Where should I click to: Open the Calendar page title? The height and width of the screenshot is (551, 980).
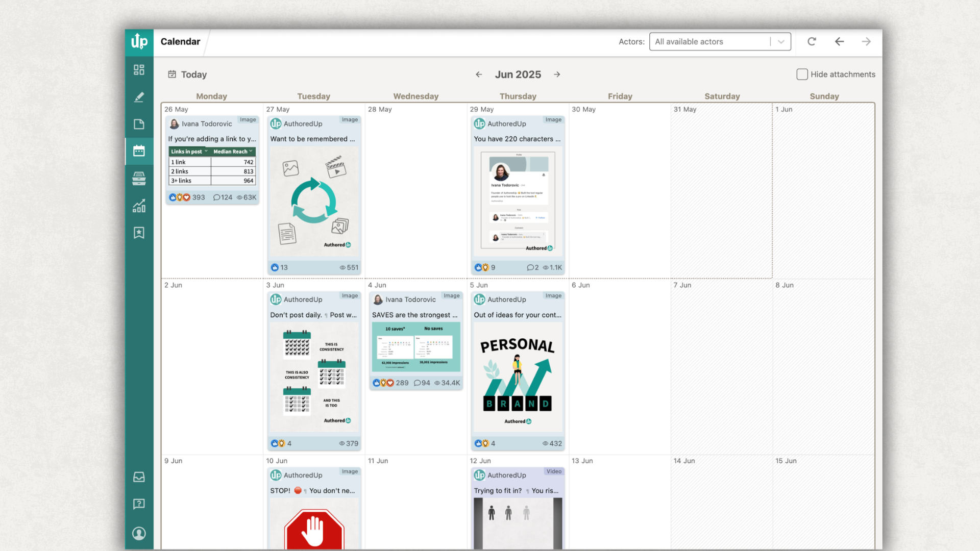pos(180,42)
